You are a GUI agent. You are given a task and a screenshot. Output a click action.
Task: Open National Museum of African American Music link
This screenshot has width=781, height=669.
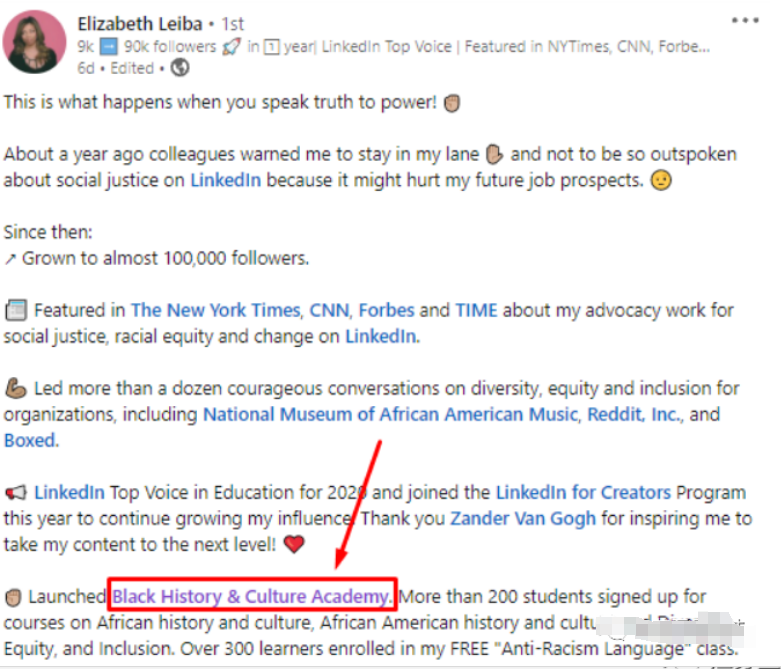[390, 414]
